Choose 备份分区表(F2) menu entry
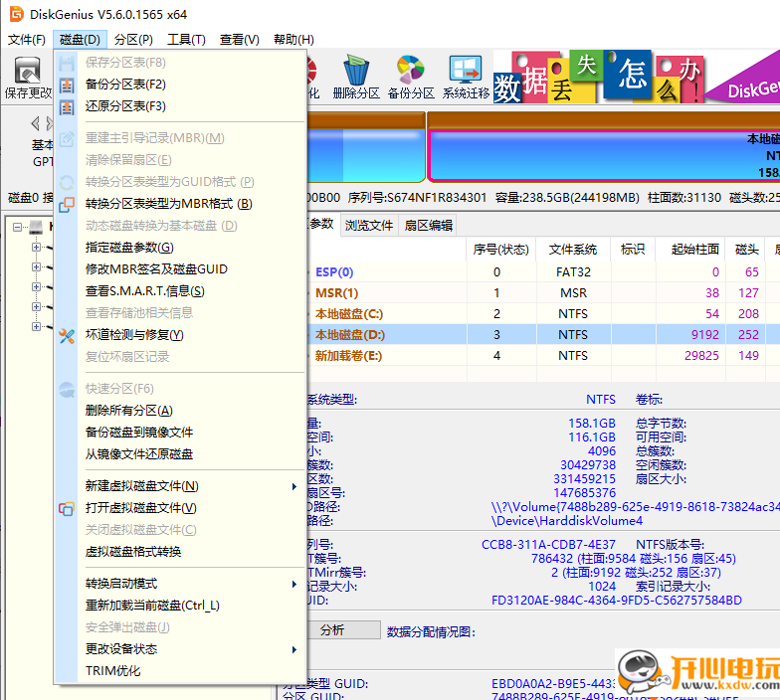 (180, 85)
